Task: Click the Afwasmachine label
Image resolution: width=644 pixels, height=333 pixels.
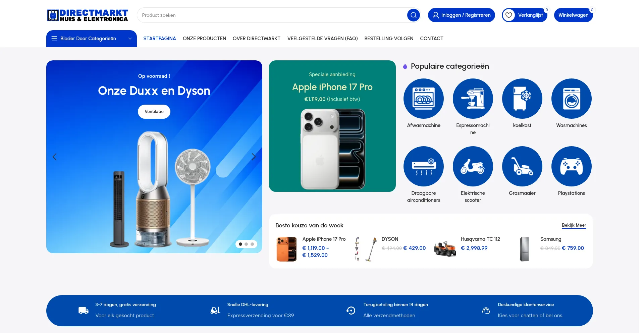Action: [424, 125]
